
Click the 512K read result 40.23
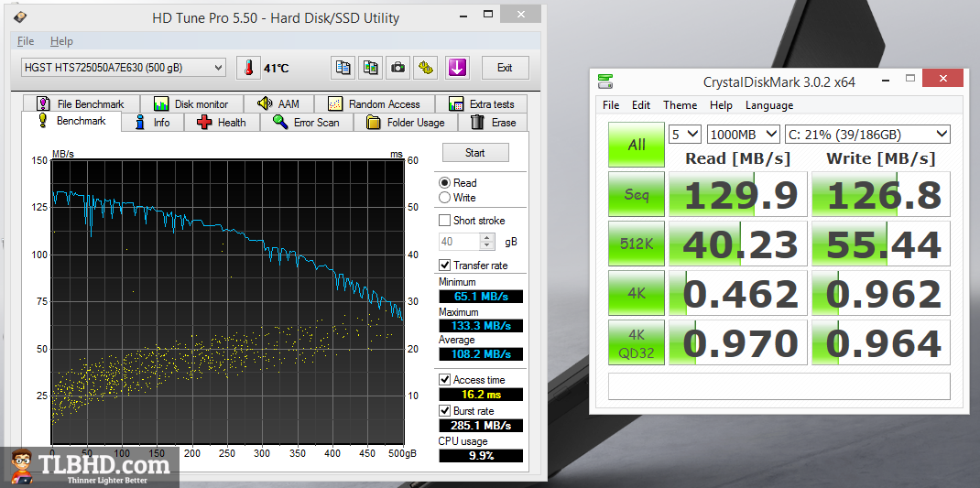pos(737,244)
